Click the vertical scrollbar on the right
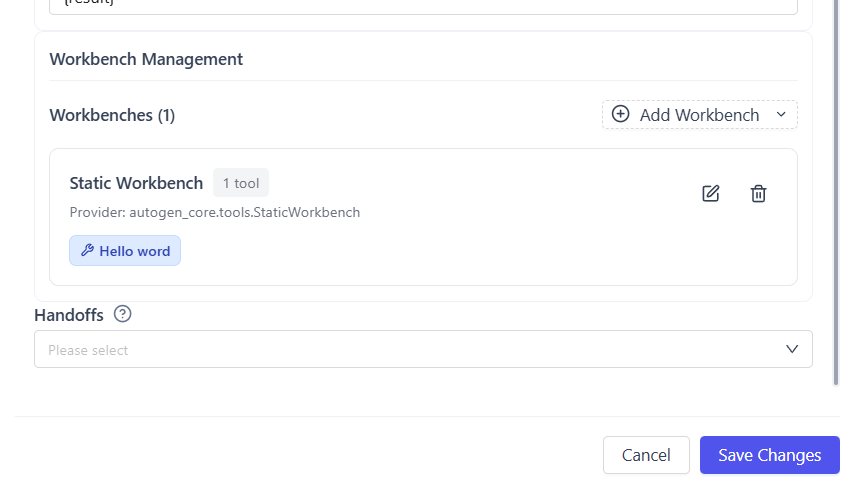This screenshot has width=868, height=492. click(836, 200)
